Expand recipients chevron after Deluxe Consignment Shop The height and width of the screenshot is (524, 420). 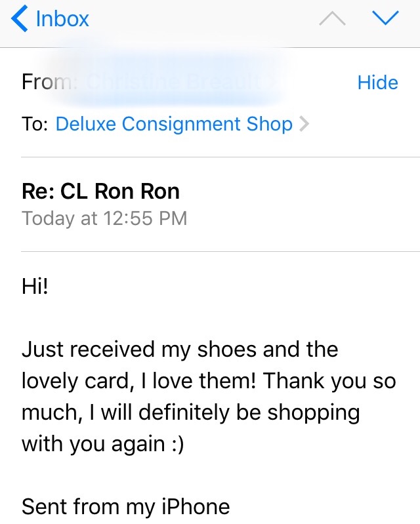tap(303, 124)
